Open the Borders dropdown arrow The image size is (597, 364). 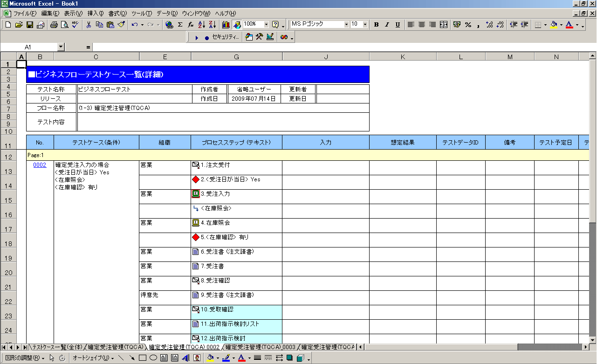tap(544, 25)
